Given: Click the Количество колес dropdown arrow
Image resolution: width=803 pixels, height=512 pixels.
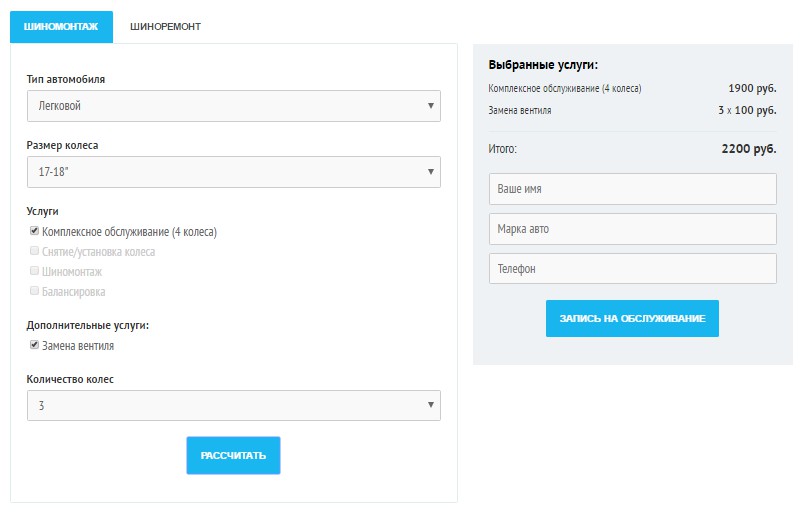Looking at the screenshot, I should [430, 405].
